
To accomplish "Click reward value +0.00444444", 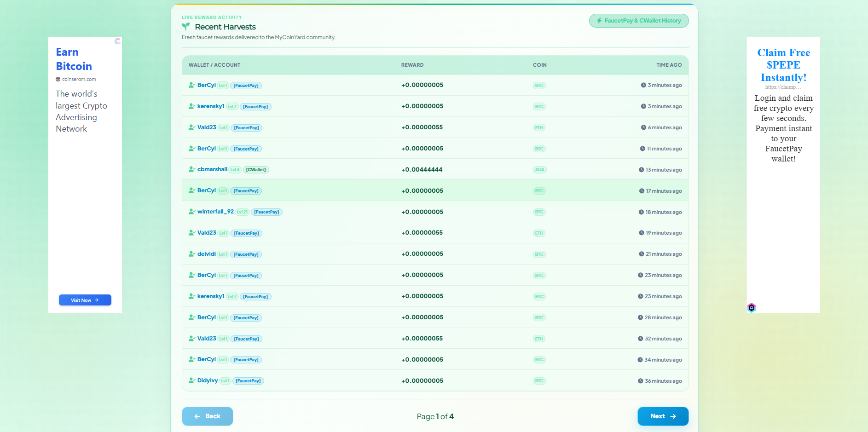I will coord(422,170).
